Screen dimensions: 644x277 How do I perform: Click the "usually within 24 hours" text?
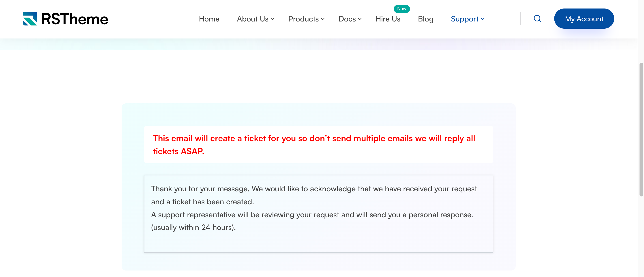tap(193, 228)
